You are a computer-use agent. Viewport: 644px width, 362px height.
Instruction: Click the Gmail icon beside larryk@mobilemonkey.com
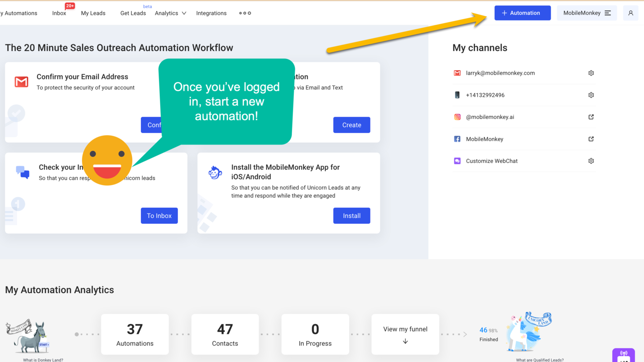pyautogui.click(x=457, y=73)
